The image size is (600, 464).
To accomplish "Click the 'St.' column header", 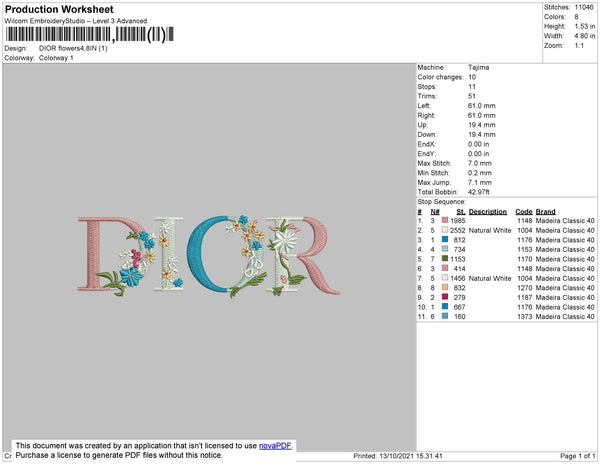I will point(461,212).
